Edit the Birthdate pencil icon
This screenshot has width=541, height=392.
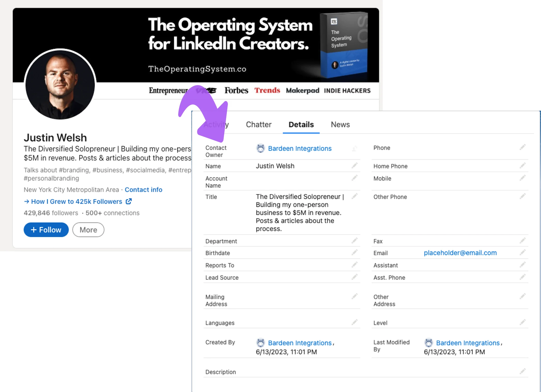coord(354,252)
